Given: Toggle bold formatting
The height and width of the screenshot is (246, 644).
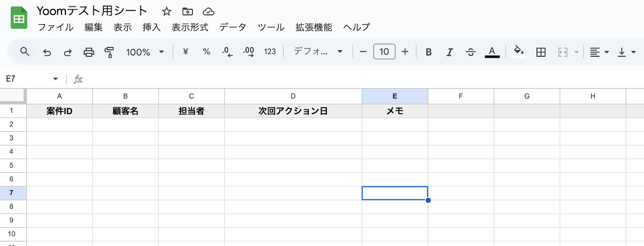Looking at the screenshot, I should coord(429,52).
